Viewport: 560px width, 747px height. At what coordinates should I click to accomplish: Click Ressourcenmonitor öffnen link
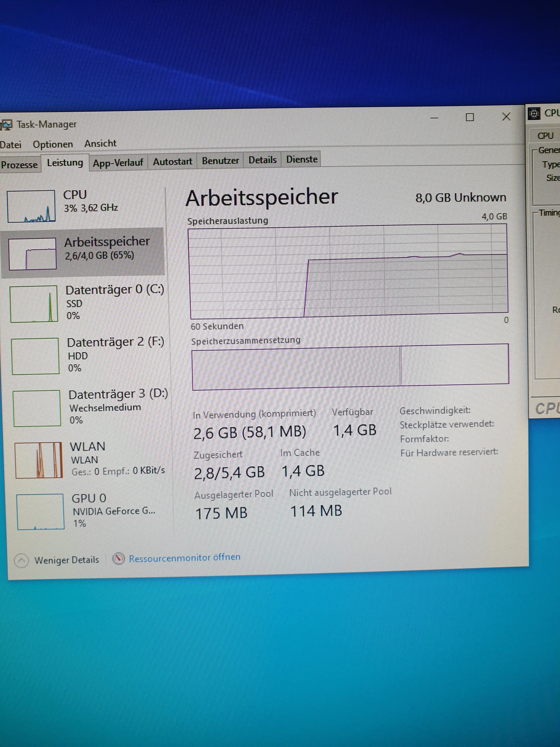coord(184,557)
